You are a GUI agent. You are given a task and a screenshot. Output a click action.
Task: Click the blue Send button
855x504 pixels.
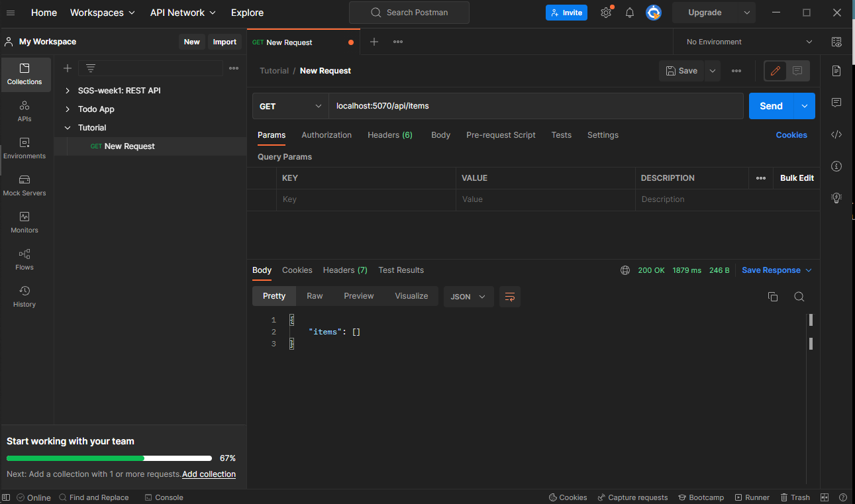click(x=771, y=106)
